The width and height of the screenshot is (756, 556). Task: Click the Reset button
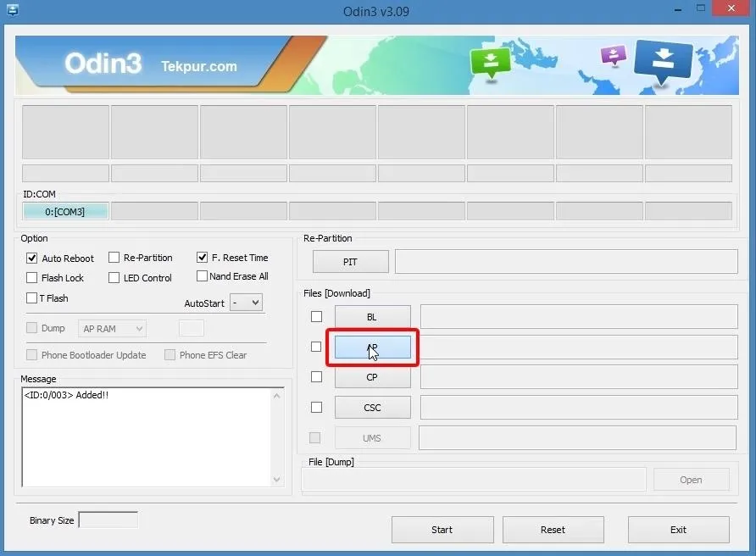pyautogui.click(x=553, y=530)
